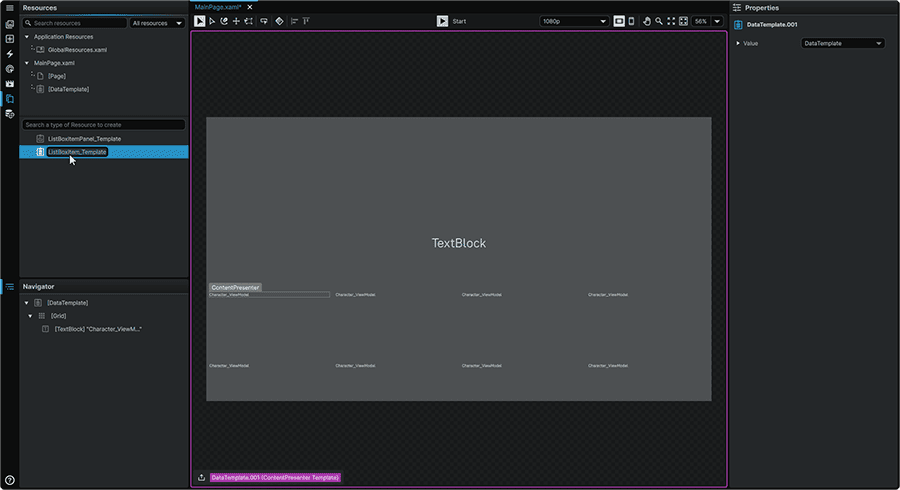Viewport: 900px width, 490px height.
Task: Click the fit-to-screen arrows icon
Action: click(671, 21)
